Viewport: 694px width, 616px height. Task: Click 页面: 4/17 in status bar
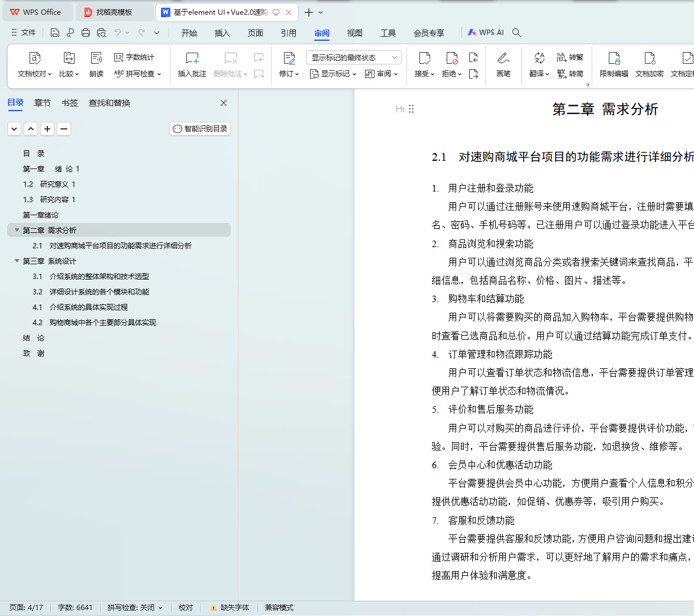coord(26,608)
